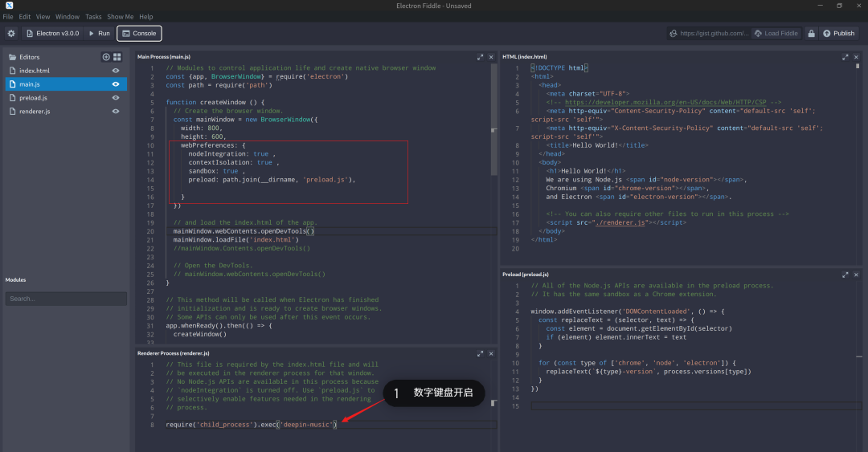The width and height of the screenshot is (868, 452).
Task: Maximize the Preload editor pane
Action: pos(845,275)
